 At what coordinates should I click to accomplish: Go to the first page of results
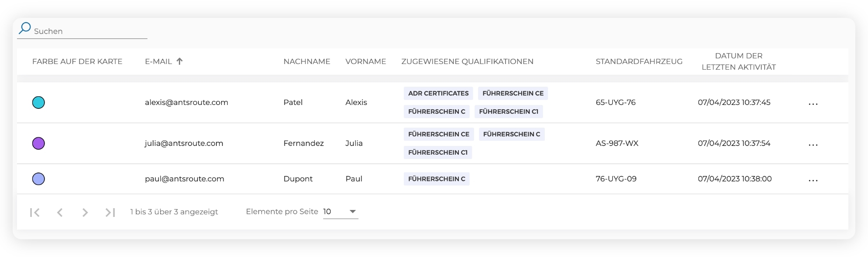(35, 213)
